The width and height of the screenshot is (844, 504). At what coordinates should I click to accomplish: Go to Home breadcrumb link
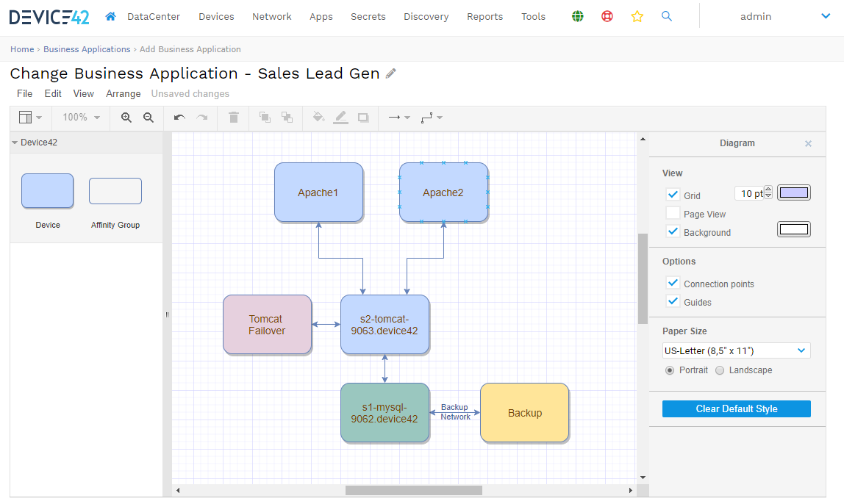point(22,49)
